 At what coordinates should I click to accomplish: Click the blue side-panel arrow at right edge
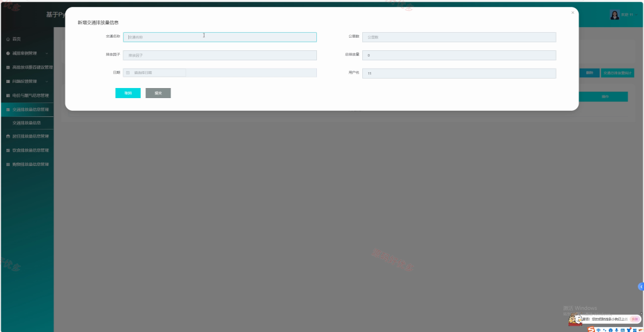tap(641, 287)
